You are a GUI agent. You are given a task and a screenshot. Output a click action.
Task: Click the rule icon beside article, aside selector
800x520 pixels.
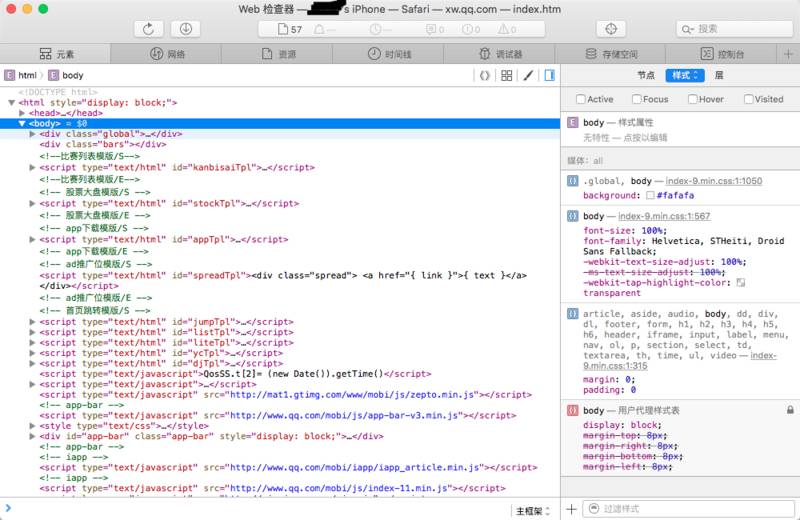click(573, 313)
